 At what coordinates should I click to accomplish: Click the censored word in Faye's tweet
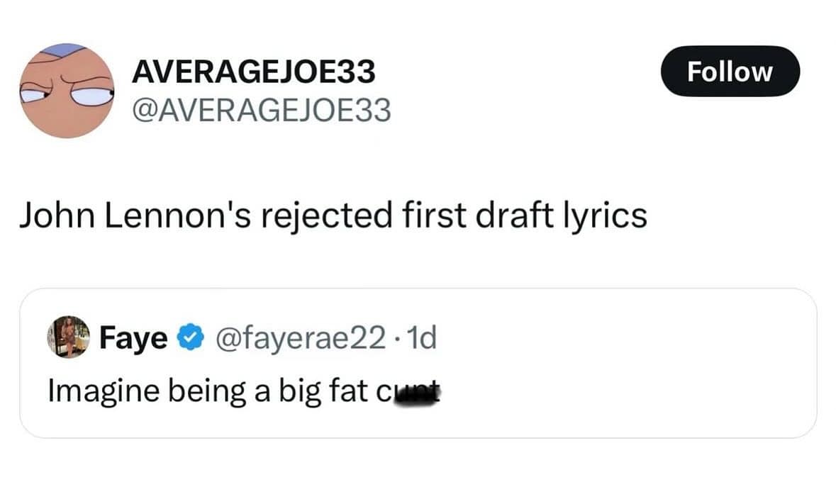[415, 391]
